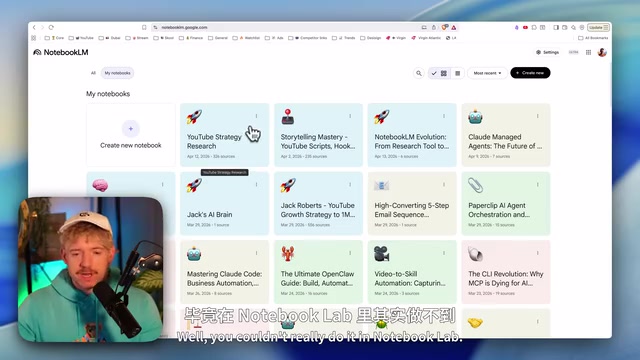Click the rocket icon on NotebookLM Evolution
Image resolution: width=640 pixels, height=360 pixels.
tap(382, 117)
